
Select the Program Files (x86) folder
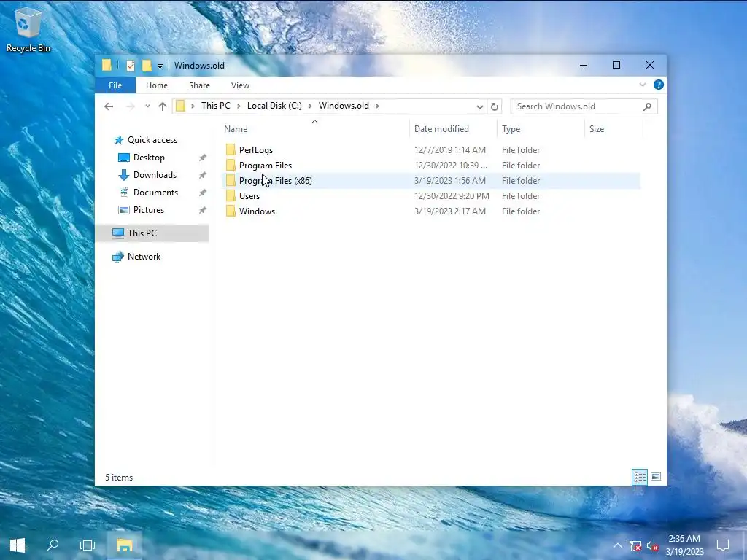(x=431, y=181)
